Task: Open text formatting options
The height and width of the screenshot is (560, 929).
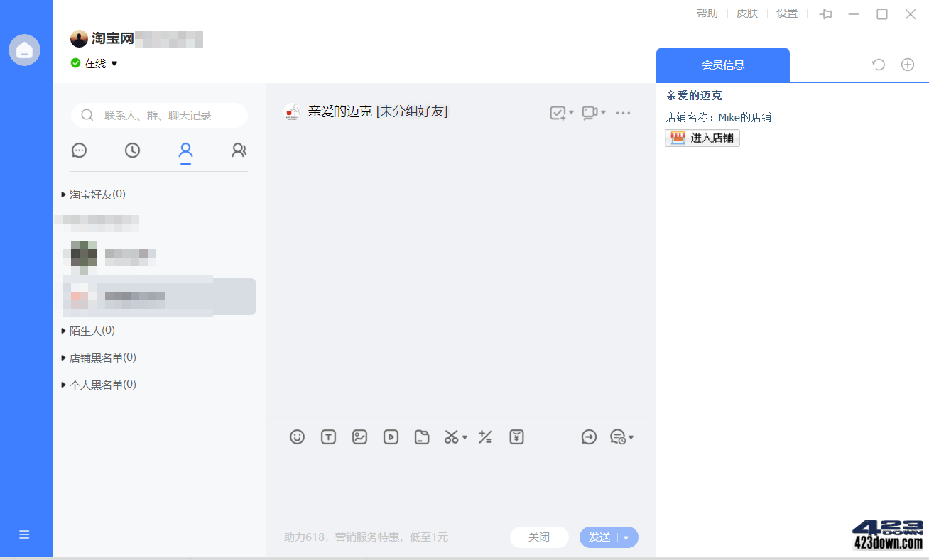Action: [x=328, y=437]
